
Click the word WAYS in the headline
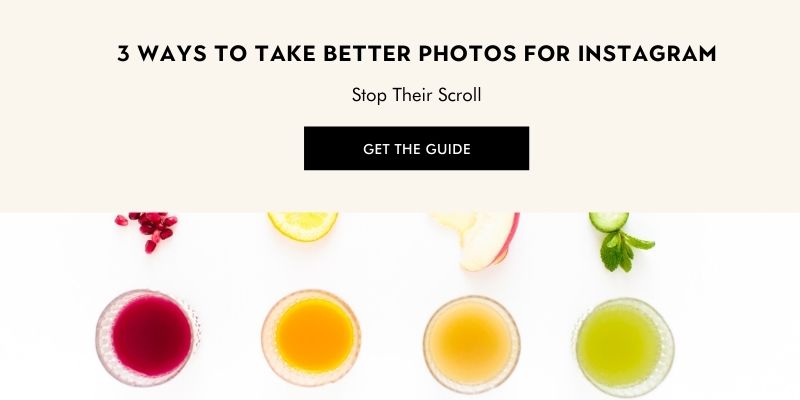click(172, 54)
